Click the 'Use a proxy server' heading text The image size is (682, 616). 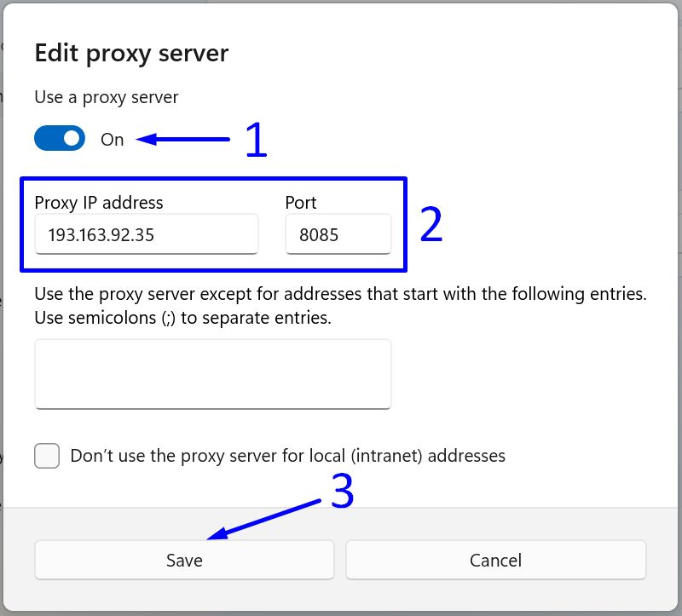[x=106, y=97]
